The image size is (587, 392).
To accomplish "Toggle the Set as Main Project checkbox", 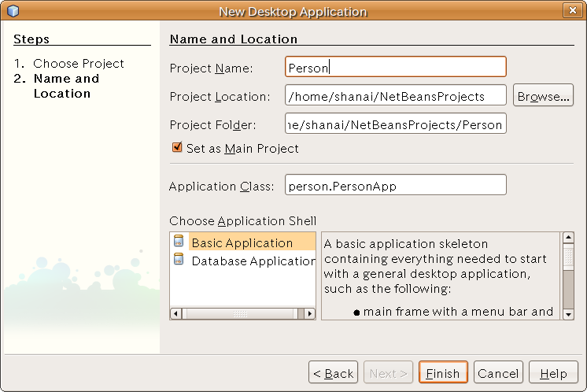I will (177, 148).
